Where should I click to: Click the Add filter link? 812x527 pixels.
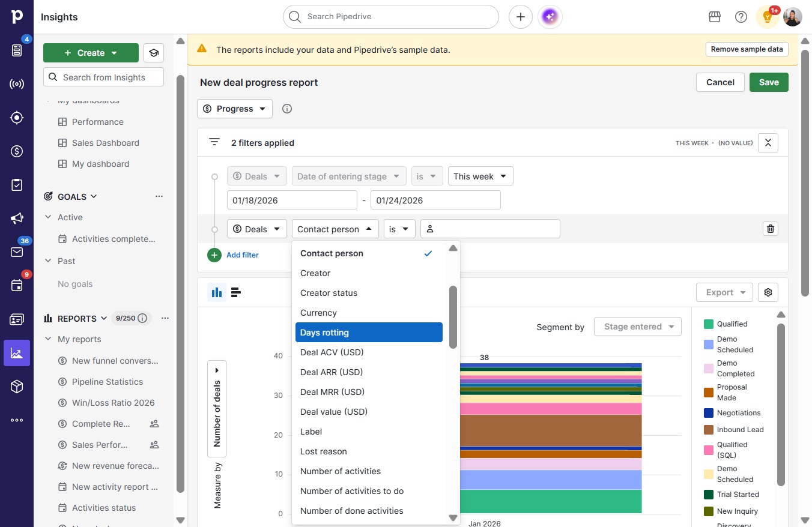point(243,255)
